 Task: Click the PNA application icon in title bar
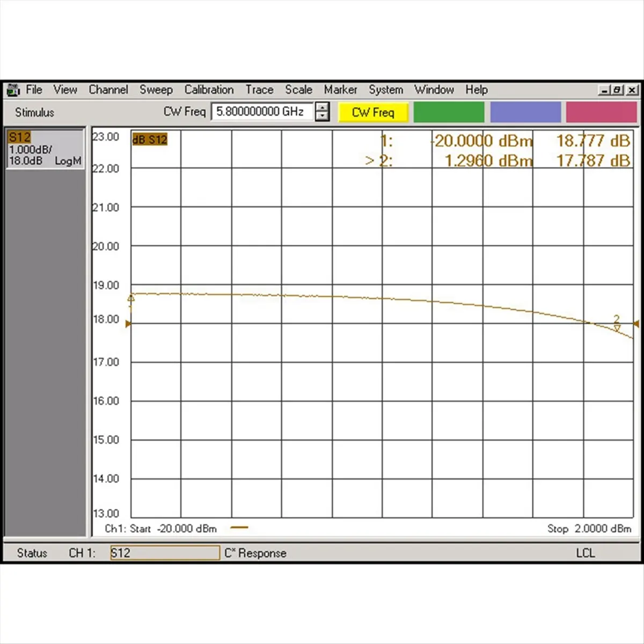point(13,90)
